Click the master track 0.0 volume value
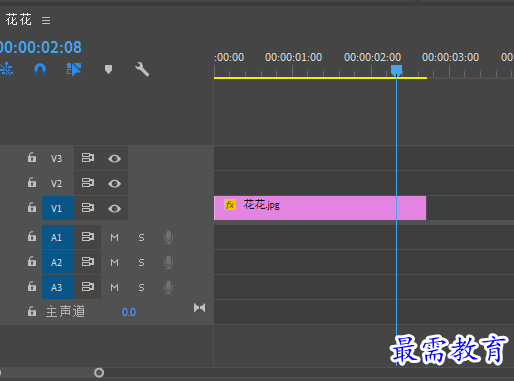The height and width of the screenshot is (381, 514). point(129,312)
